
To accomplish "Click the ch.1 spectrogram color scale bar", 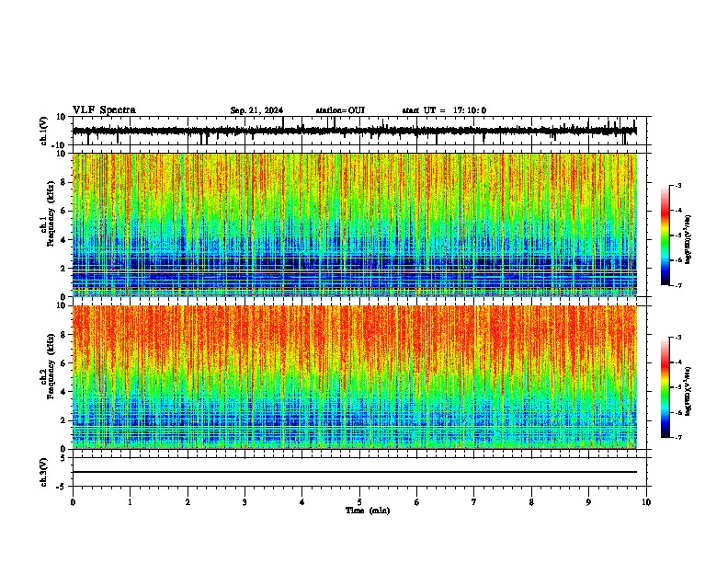I will 665,236.
